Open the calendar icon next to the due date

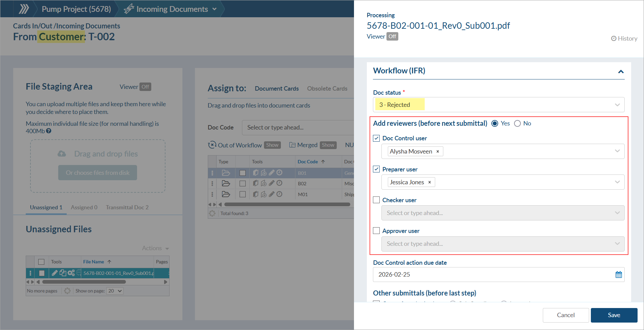pos(619,274)
